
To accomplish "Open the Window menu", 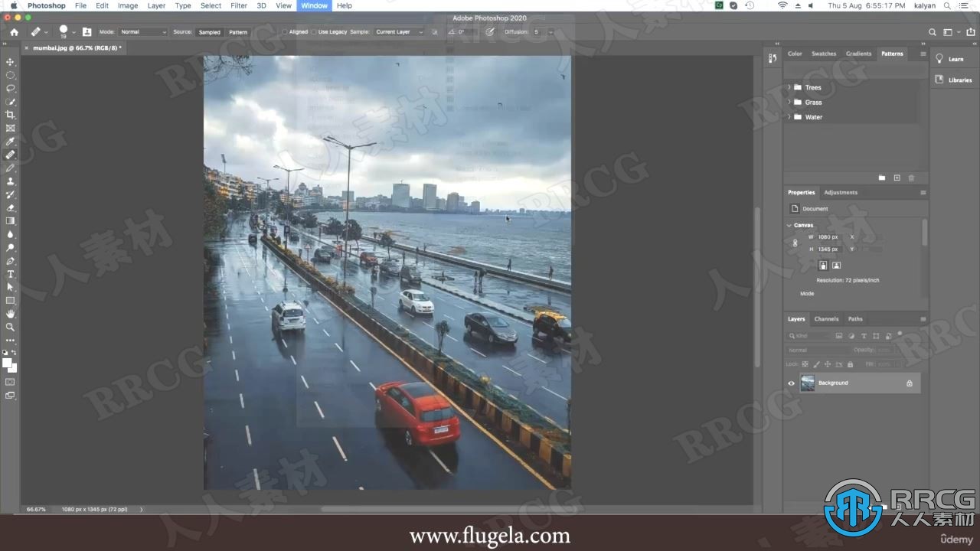I will tap(314, 5).
